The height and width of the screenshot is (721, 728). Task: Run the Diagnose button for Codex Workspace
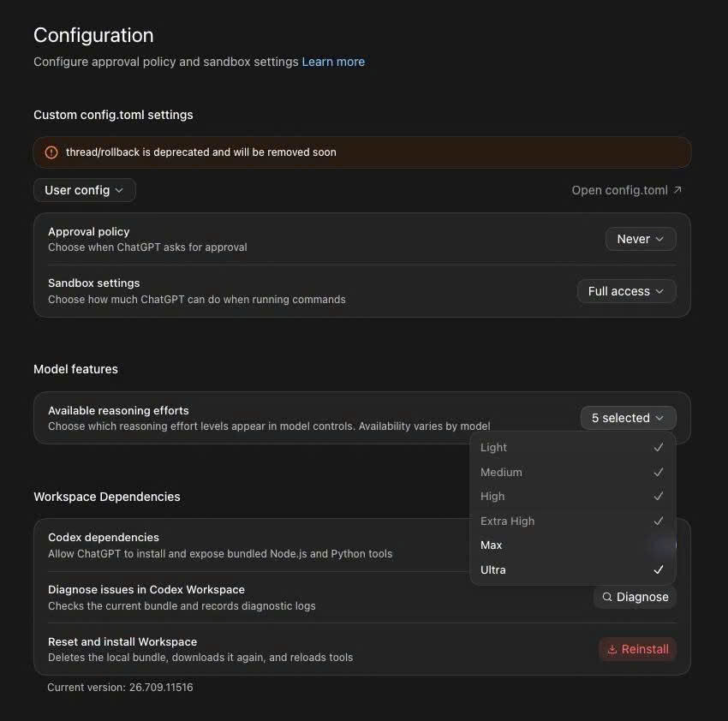coord(636,597)
